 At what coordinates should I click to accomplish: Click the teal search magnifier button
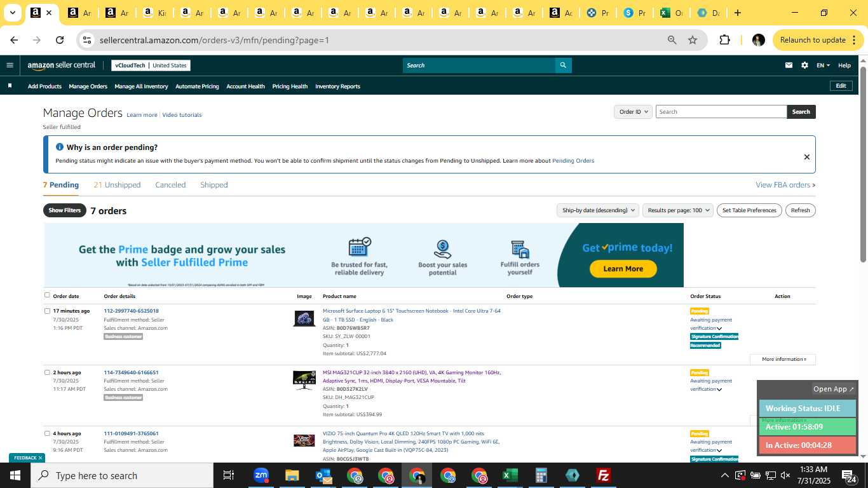click(x=563, y=65)
